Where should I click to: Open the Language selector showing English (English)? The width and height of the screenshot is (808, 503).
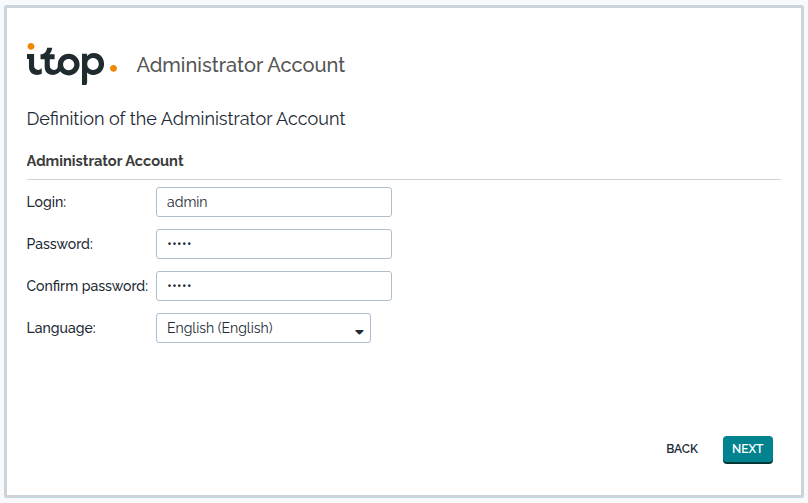coord(263,328)
